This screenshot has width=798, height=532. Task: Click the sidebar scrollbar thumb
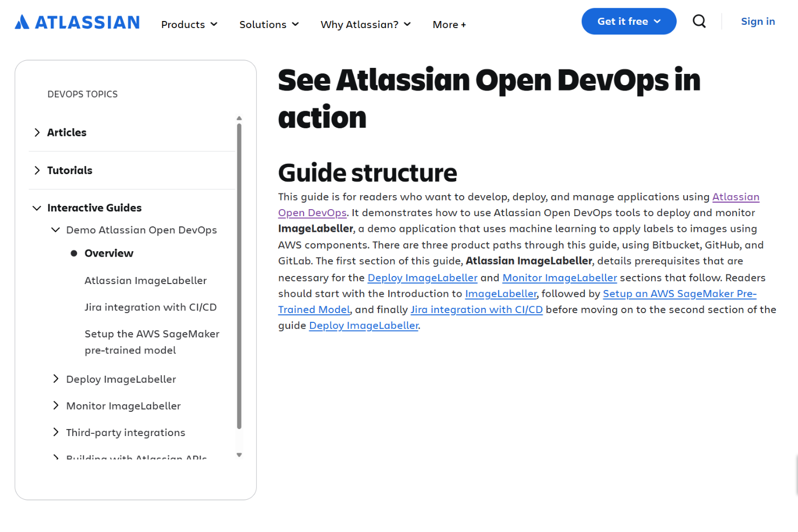pyautogui.click(x=239, y=276)
